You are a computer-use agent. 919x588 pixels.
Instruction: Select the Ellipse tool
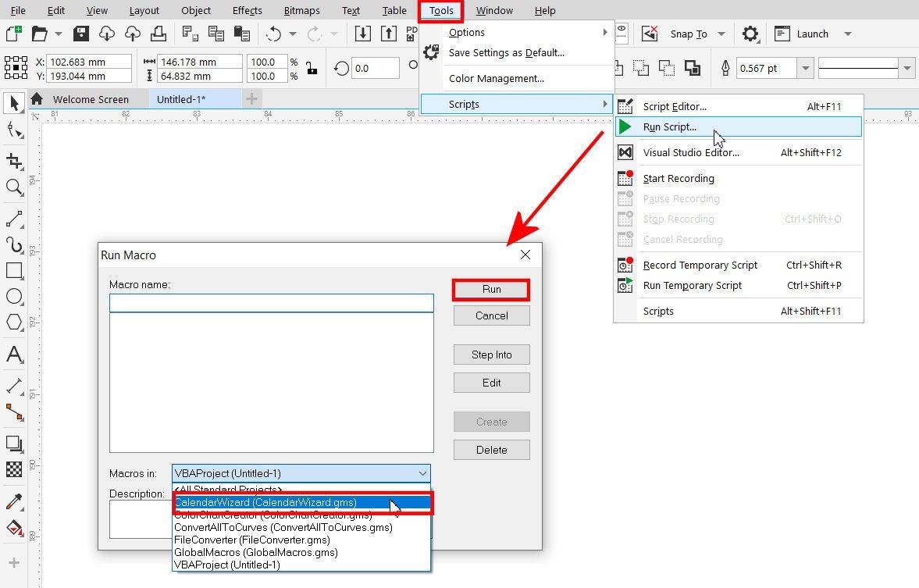click(13, 296)
